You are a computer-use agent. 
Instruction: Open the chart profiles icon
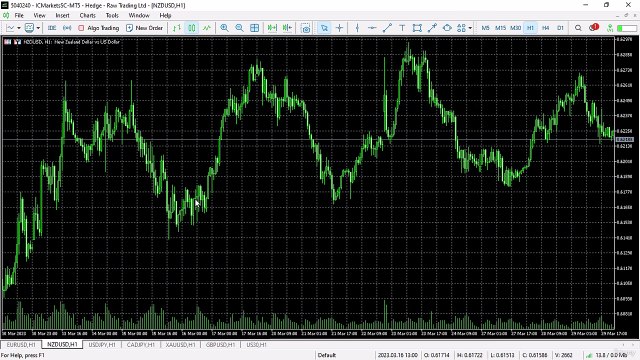point(29,28)
